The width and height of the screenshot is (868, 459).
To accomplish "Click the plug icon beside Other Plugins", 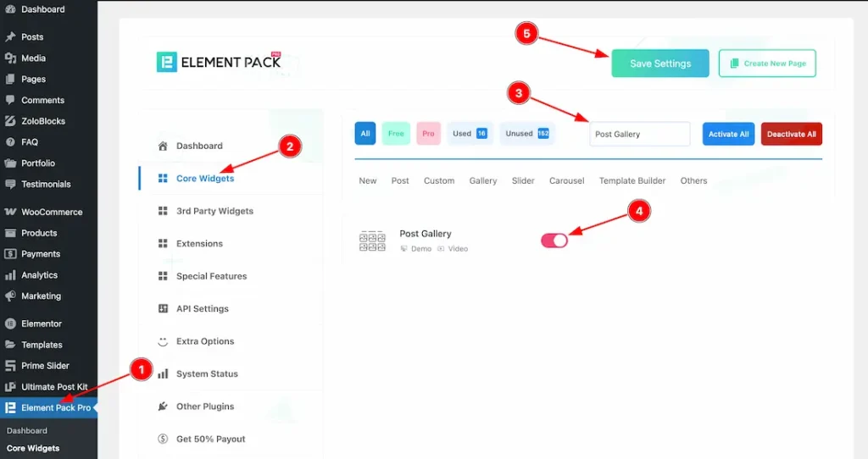I will 163,406.
